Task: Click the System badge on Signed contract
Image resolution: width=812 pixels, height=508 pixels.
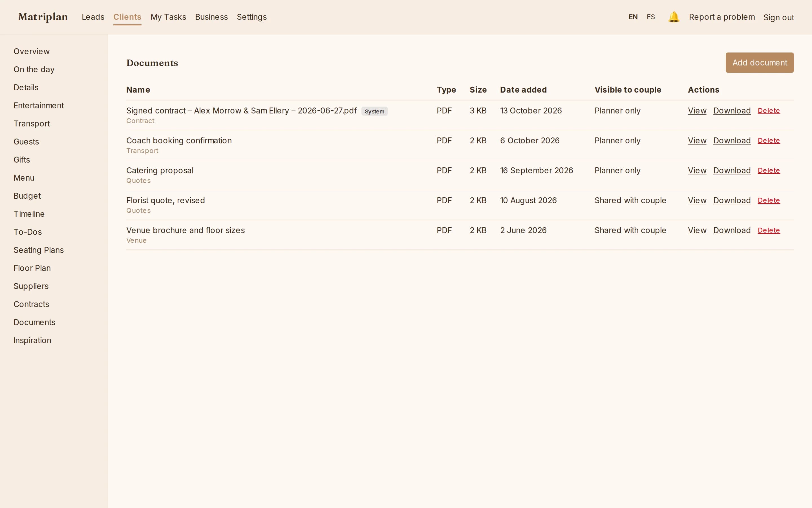Action: tap(374, 111)
